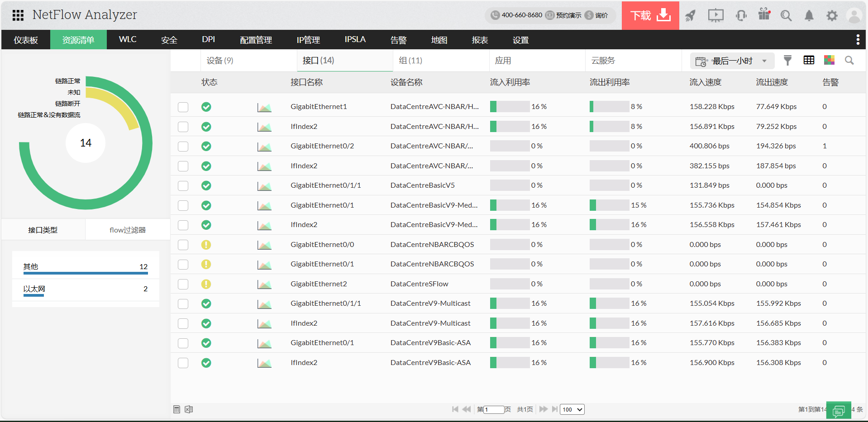Open the three-dot overflow menu in the nav bar

coord(858,40)
